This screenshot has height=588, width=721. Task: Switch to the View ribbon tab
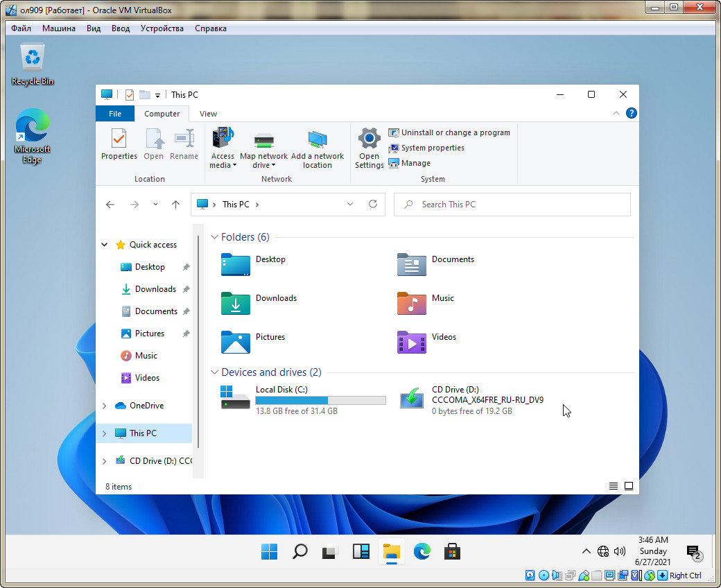pyautogui.click(x=208, y=114)
